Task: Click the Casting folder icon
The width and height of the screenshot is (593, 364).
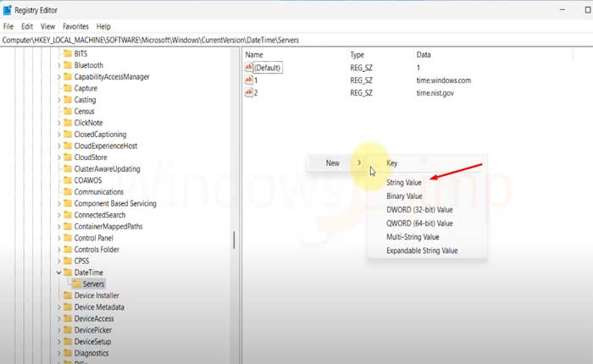Action: pyautogui.click(x=68, y=100)
